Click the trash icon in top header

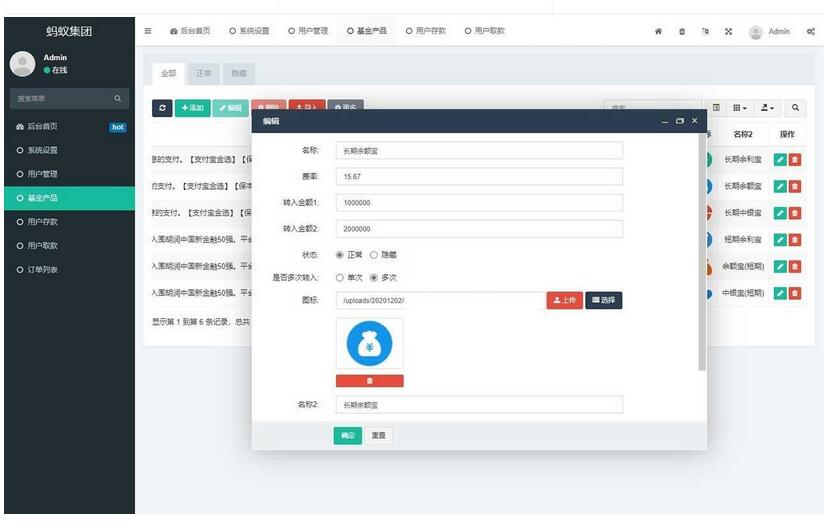pyautogui.click(x=682, y=31)
